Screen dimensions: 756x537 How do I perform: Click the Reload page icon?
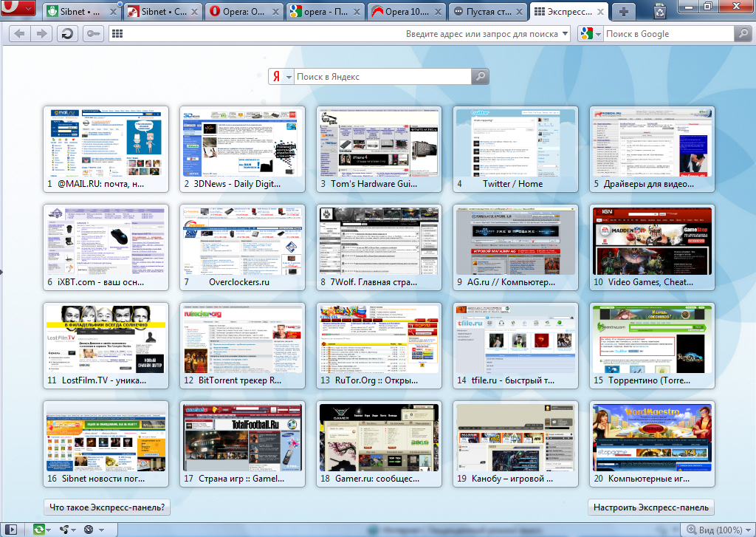pyautogui.click(x=67, y=34)
